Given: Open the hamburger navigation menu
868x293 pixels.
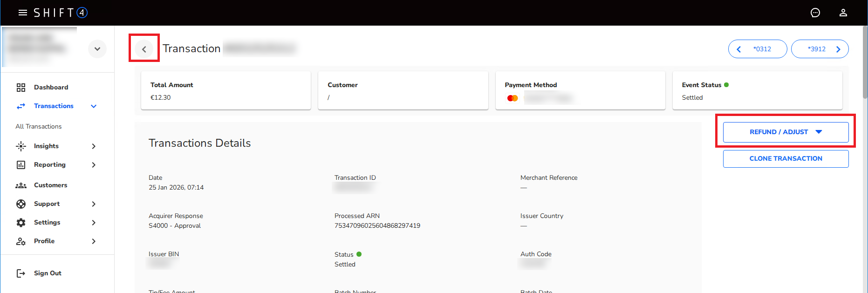Looking at the screenshot, I should pyautogui.click(x=22, y=13).
